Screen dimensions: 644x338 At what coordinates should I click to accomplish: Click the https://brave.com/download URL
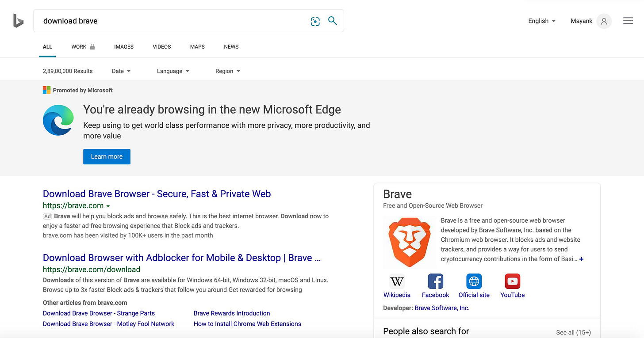92,270
